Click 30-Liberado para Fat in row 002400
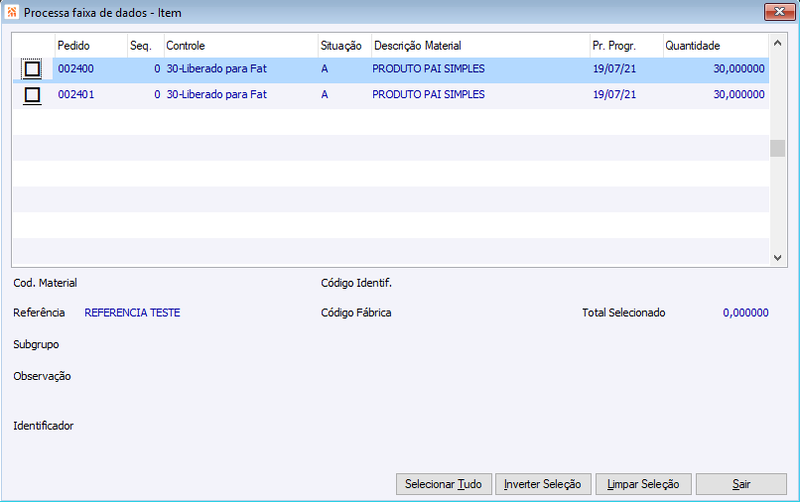This screenshot has width=800, height=502. pos(217,69)
